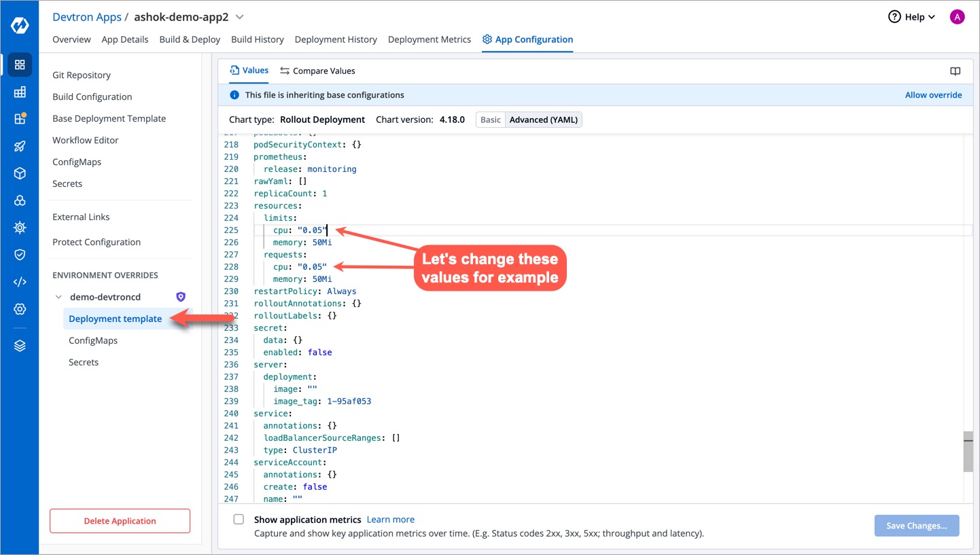This screenshot has width=980, height=555.
Task: Click the user avatar A icon
Action: (x=957, y=18)
